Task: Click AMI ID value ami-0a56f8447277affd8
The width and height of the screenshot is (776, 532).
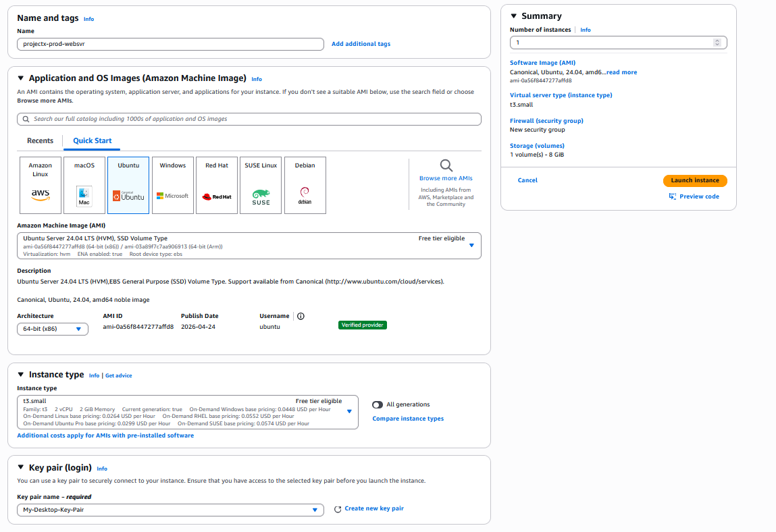Action: (x=138, y=327)
